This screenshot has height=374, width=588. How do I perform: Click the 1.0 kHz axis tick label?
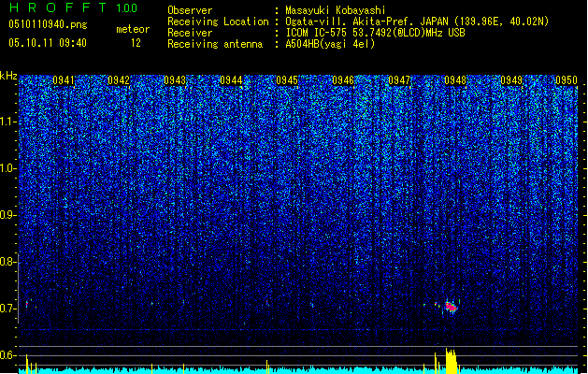coord(7,168)
